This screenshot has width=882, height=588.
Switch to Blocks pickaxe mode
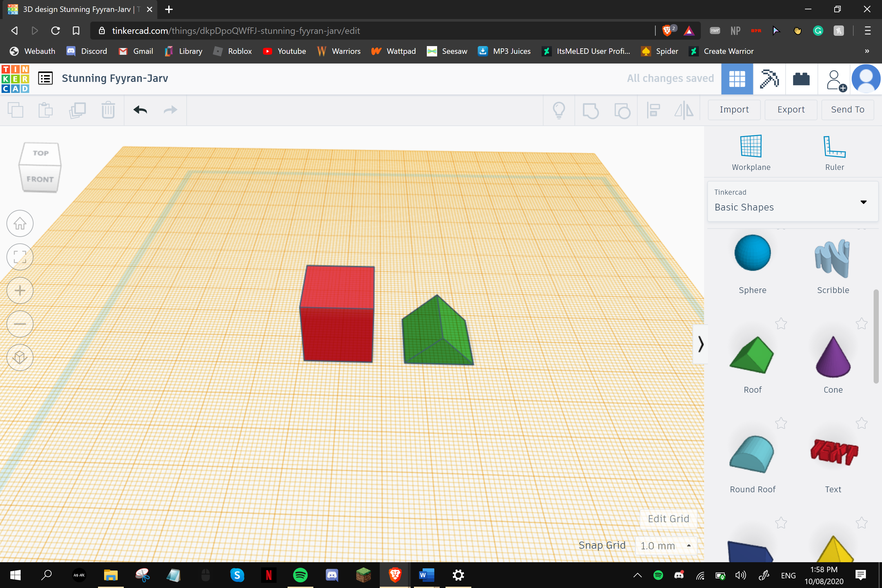pos(769,79)
